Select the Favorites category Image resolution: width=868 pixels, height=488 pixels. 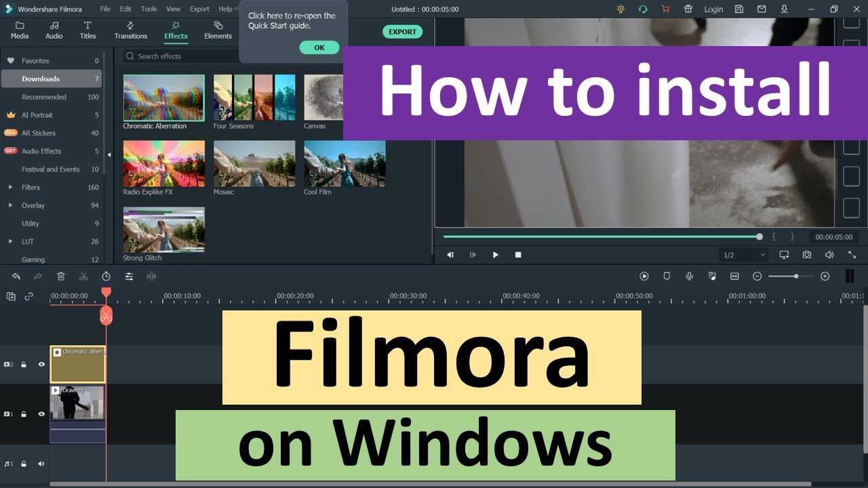52,61
